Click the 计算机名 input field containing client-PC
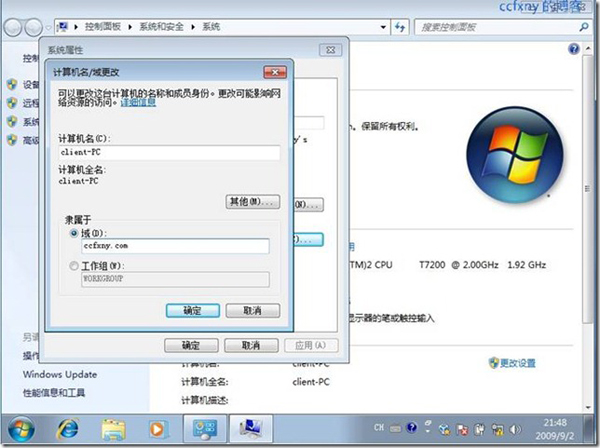600x448 pixels. click(x=170, y=152)
